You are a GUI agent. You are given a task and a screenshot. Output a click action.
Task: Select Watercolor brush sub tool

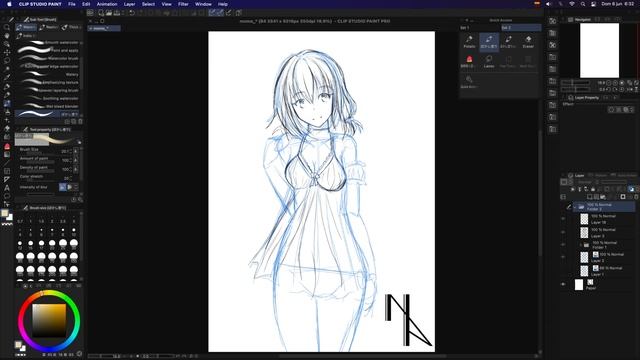click(48, 58)
